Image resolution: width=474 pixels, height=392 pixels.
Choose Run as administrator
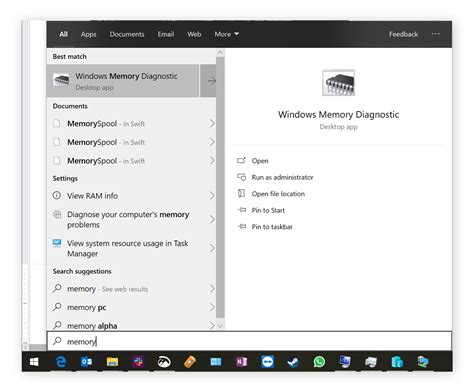tap(275, 177)
